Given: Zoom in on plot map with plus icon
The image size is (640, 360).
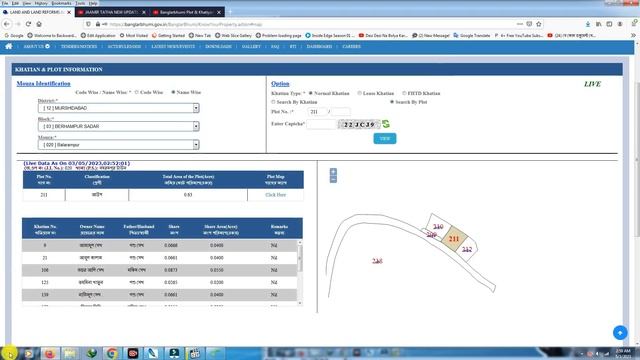Looking at the screenshot, I should (333, 172).
